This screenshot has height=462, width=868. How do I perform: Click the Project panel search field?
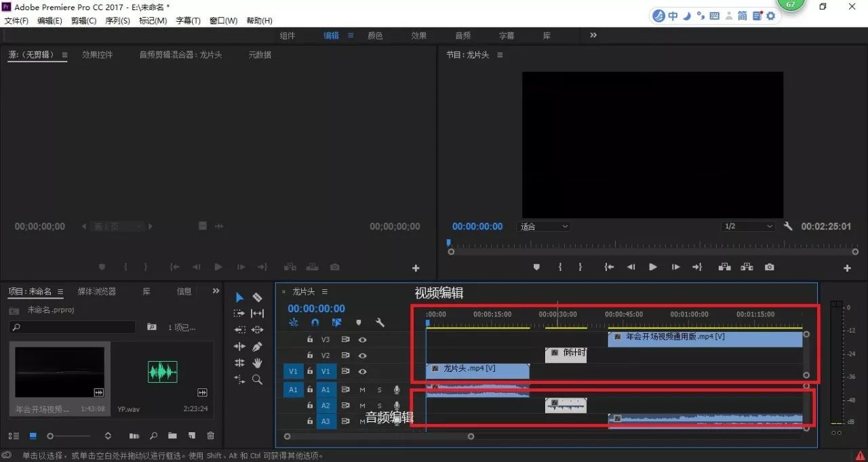pyautogui.click(x=73, y=327)
